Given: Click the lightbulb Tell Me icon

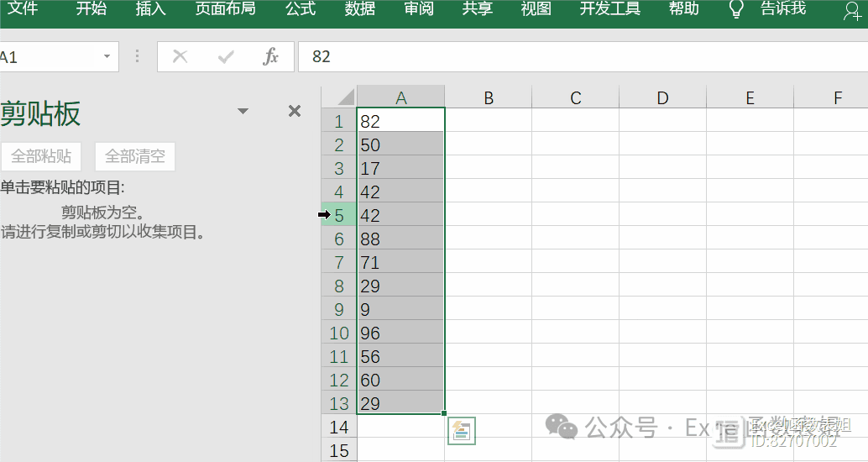Looking at the screenshot, I should (x=735, y=9).
